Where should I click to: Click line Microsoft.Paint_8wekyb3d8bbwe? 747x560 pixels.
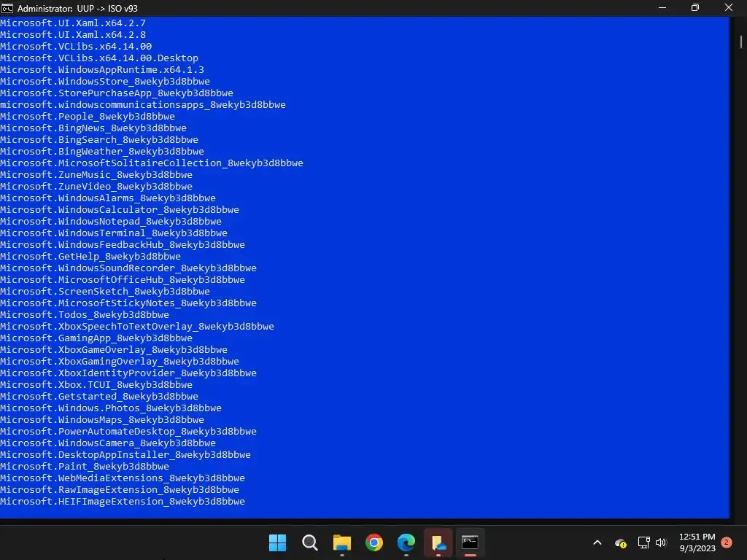[x=85, y=466]
